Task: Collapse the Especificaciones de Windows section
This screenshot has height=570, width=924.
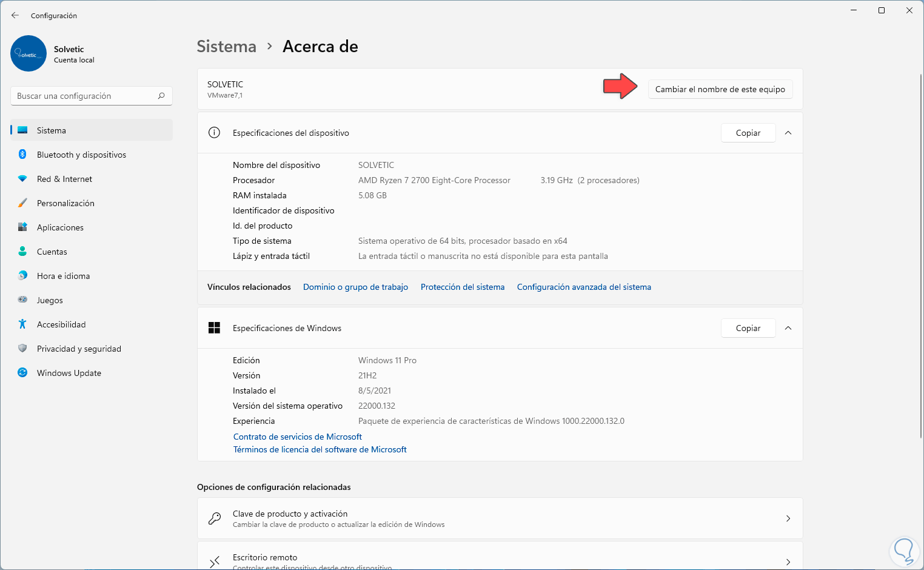Action: [788, 328]
